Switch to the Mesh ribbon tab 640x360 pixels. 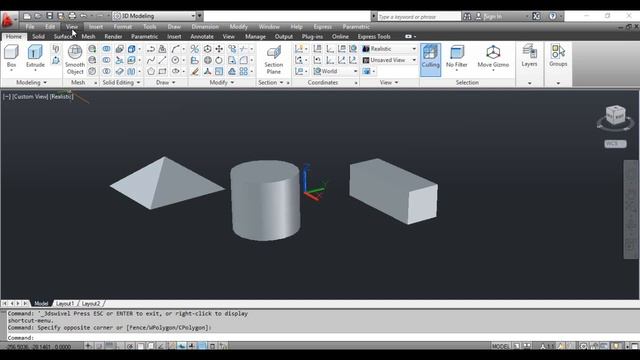coord(88,36)
